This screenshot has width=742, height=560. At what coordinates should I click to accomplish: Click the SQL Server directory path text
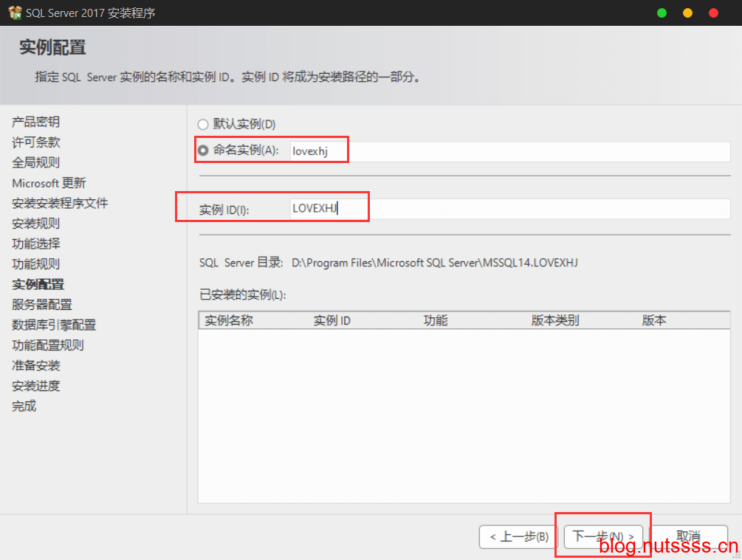coord(434,263)
